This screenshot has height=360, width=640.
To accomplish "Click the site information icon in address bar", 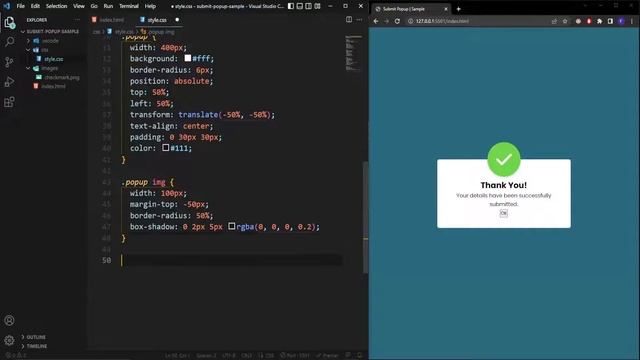I will (410, 21).
